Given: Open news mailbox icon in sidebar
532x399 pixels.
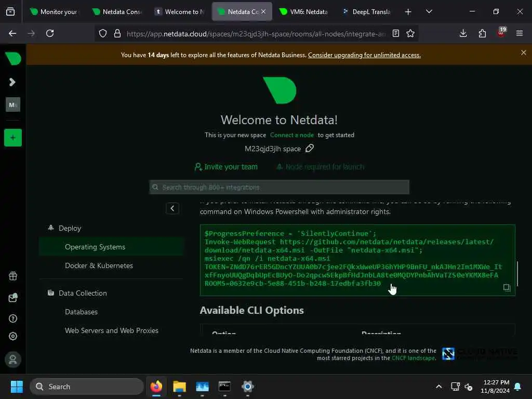Looking at the screenshot, I should click(x=13, y=298).
